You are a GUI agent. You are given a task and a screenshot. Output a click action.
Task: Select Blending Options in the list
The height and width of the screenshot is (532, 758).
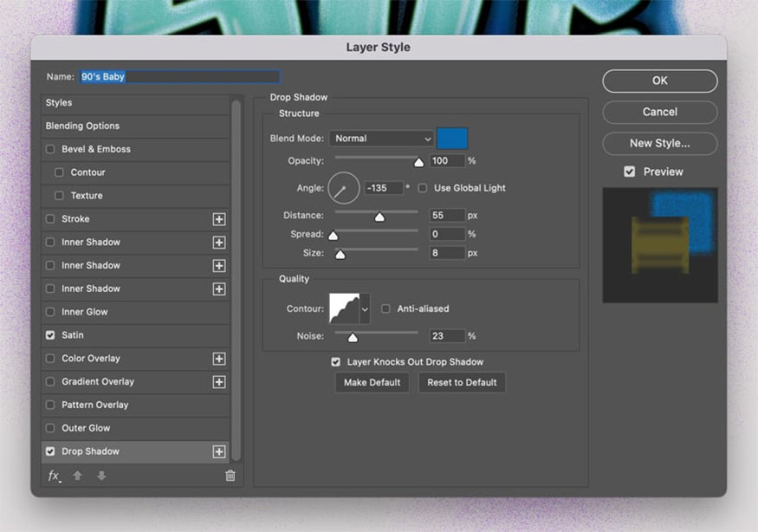click(x=82, y=126)
